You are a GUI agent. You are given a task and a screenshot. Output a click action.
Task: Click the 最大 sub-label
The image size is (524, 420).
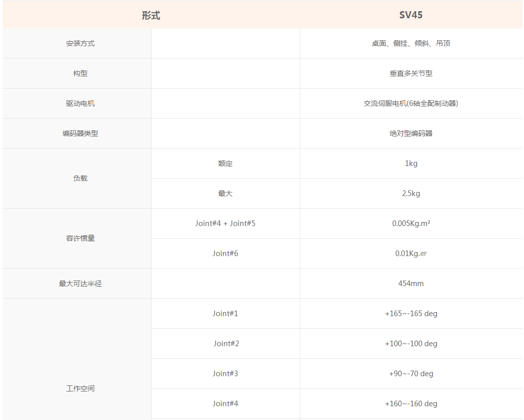coord(225,193)
